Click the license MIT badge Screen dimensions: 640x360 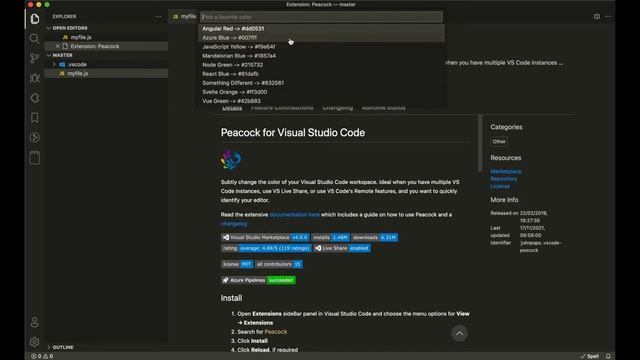tap(237, 264)
